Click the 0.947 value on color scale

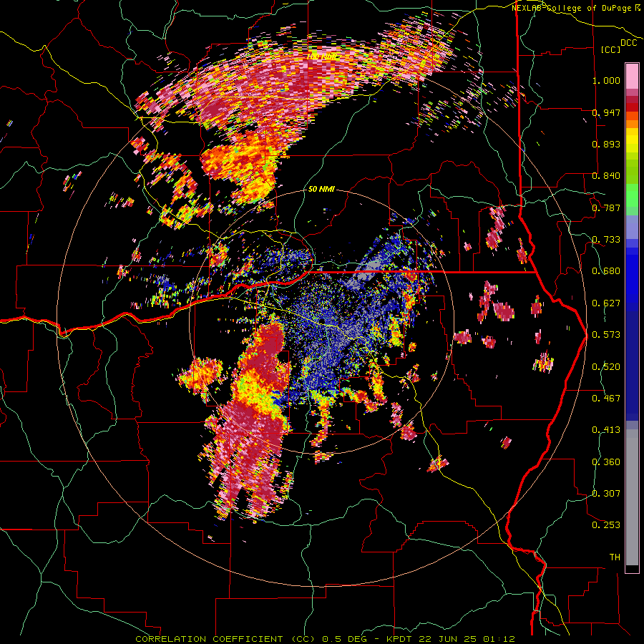pos(606,112)
